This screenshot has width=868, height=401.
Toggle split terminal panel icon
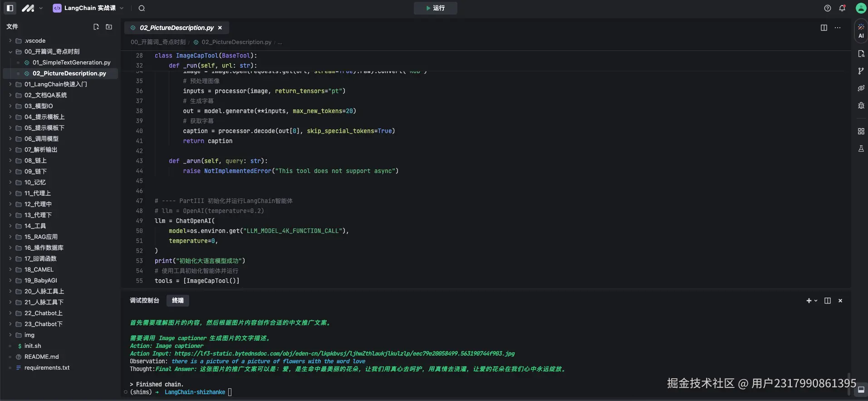point(828,301)
